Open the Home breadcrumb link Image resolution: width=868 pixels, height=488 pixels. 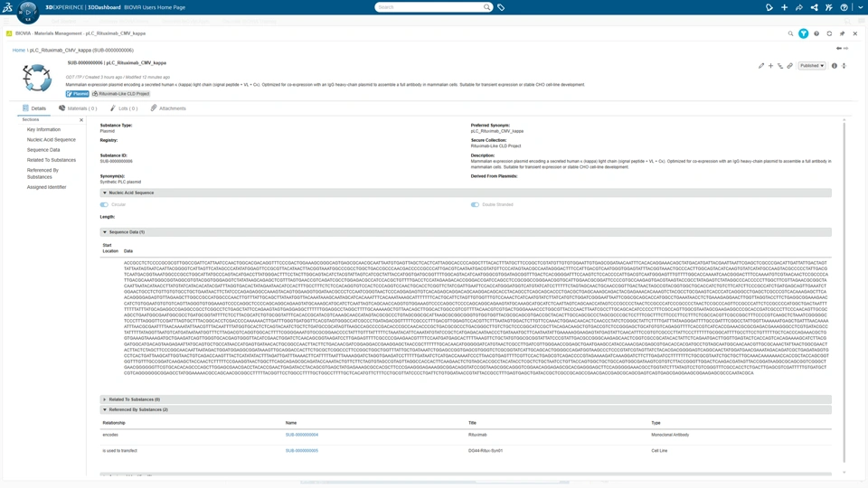[19, 51]
